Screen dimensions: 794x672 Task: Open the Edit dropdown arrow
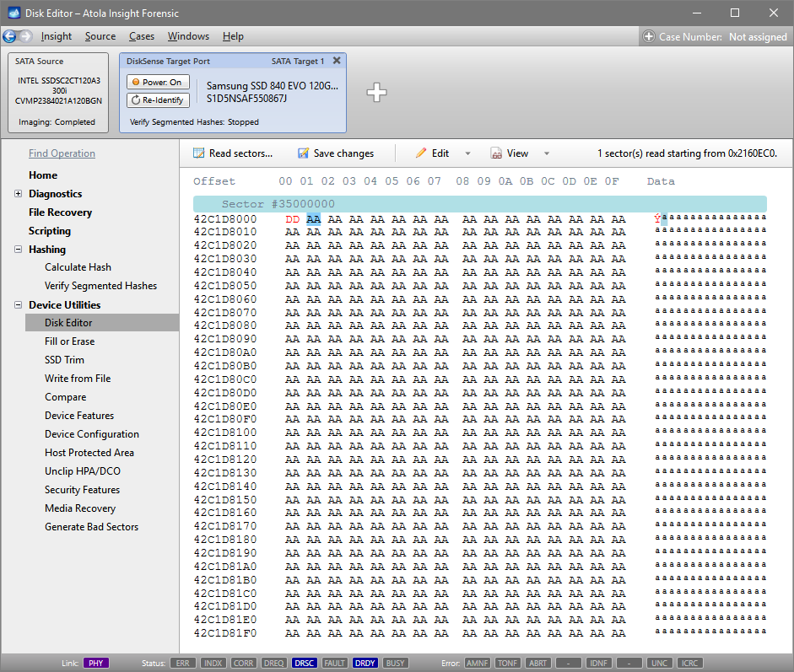pyautogui.click(x=468, y=153)
